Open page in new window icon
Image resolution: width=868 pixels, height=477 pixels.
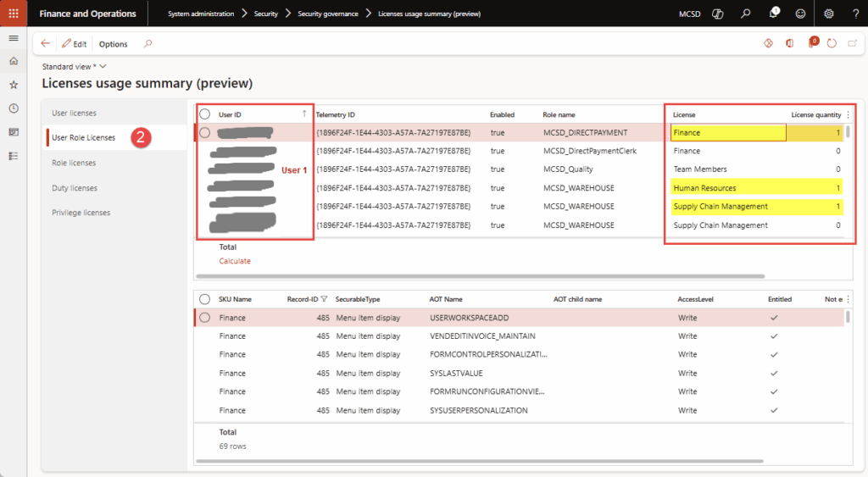(x=853, y=43)
